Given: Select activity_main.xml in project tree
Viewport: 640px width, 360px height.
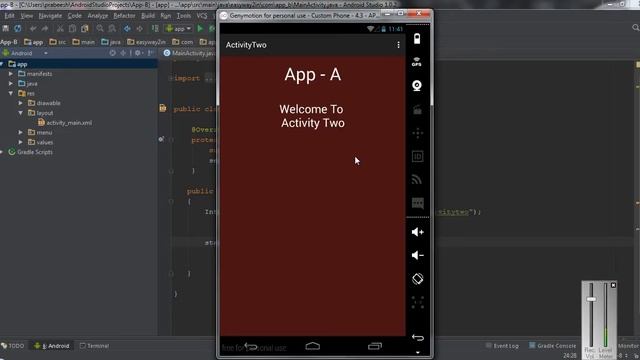Looking at the screenshot, I should pyautogui.click(x=64, y=123).
